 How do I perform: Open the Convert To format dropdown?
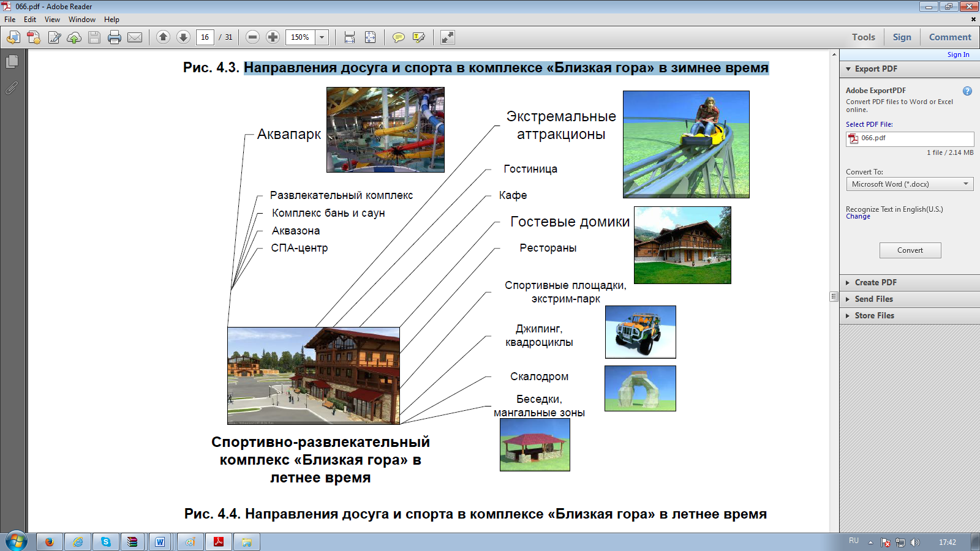(910, 184)
